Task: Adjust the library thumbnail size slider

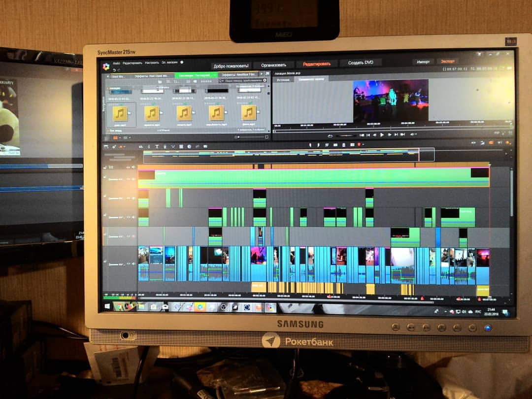Action: pyautogui.click(x=251, y=137)
